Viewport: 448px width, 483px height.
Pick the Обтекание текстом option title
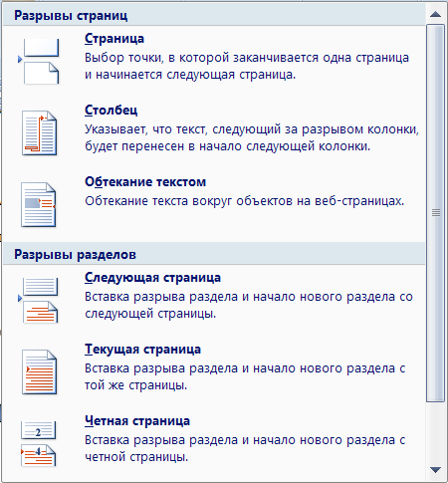point(145,182)
